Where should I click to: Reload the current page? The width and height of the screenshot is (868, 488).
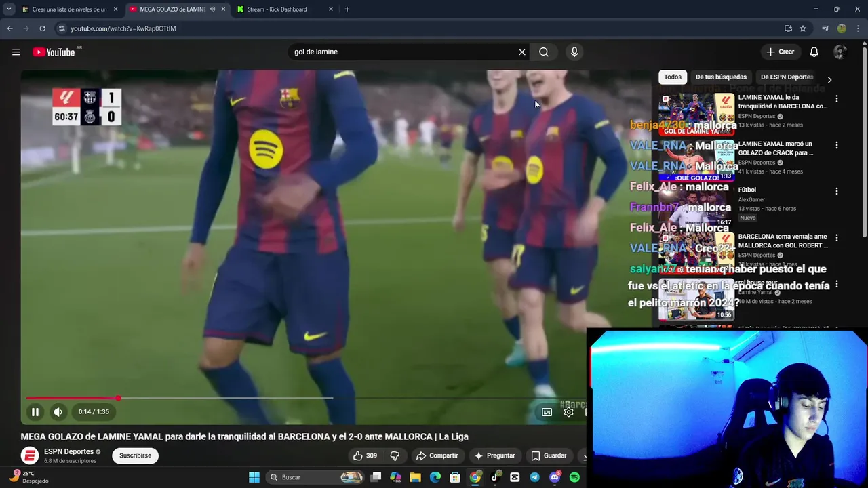(42, 28)
